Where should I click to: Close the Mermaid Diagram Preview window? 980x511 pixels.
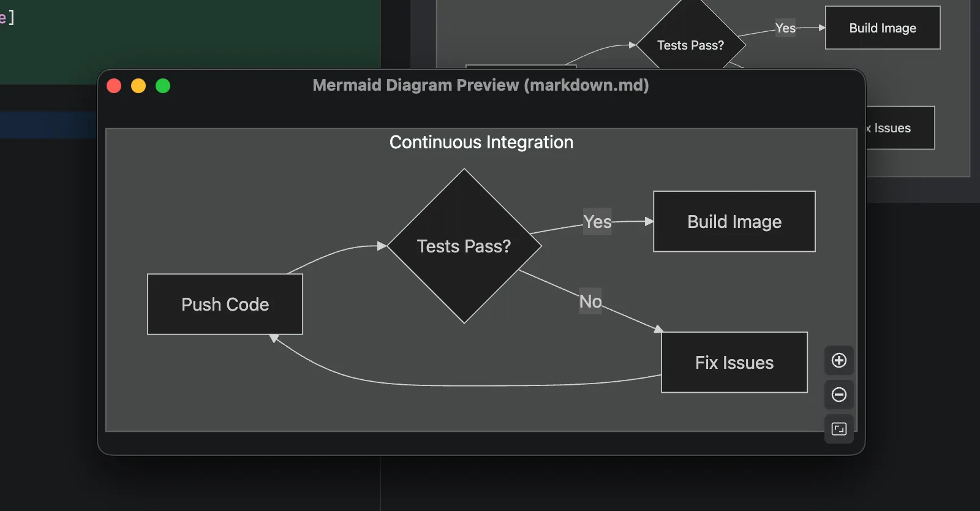coord(114,86)
